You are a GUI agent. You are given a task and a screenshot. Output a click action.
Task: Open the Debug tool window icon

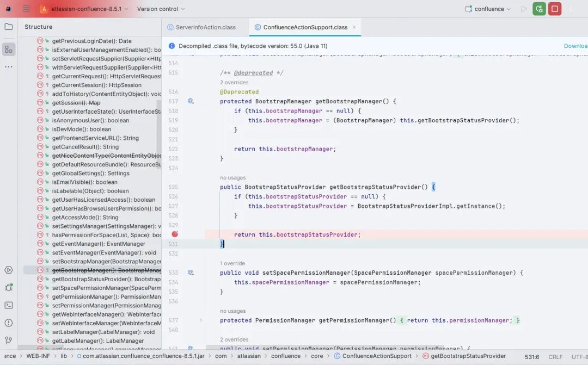pos(9,287)
